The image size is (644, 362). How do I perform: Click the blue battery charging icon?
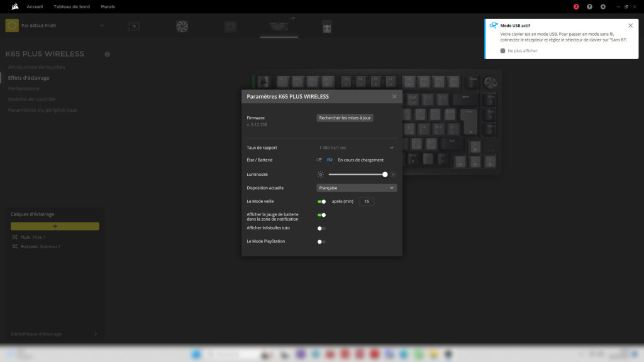tap(330, 160)
